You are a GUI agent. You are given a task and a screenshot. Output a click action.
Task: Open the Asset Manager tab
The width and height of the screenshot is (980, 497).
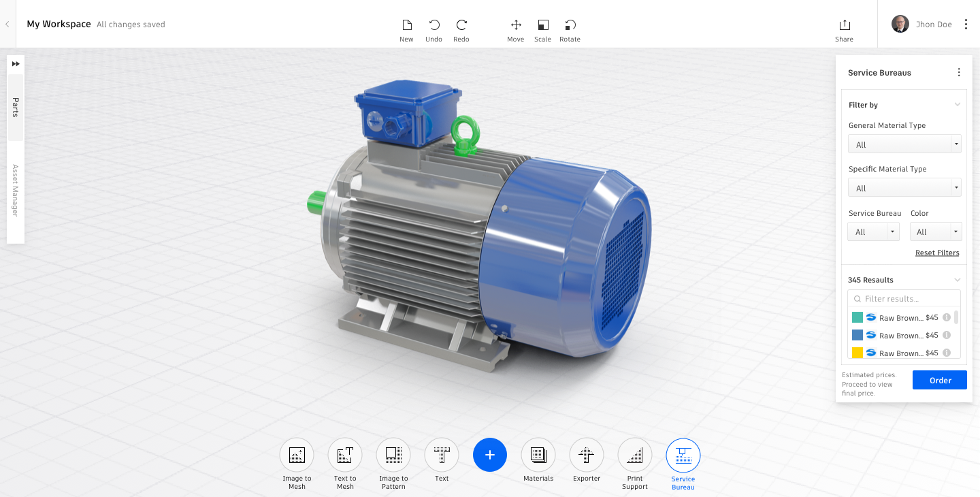click(16, 191)
